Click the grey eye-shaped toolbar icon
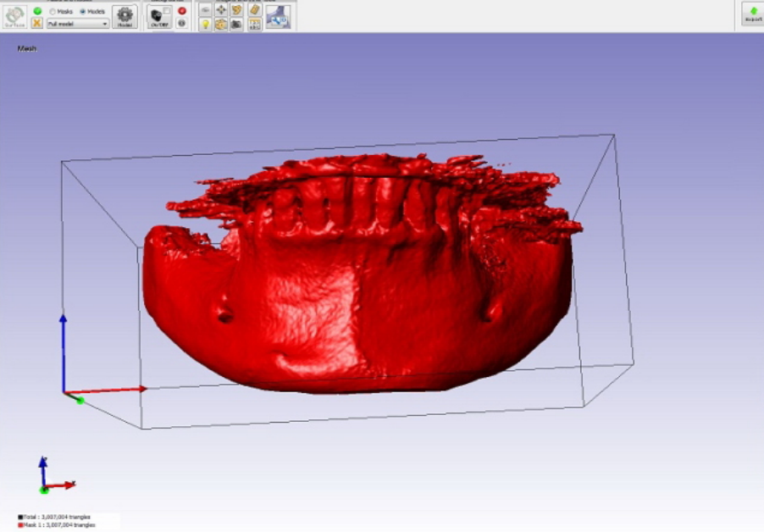This screenshot has width=764, height=532. point(206,10)
